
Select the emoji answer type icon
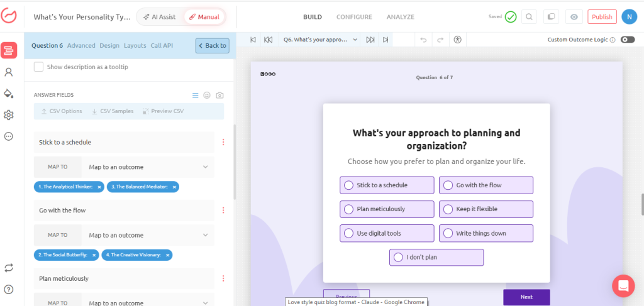pyautogui.click(x=207, y=95)
